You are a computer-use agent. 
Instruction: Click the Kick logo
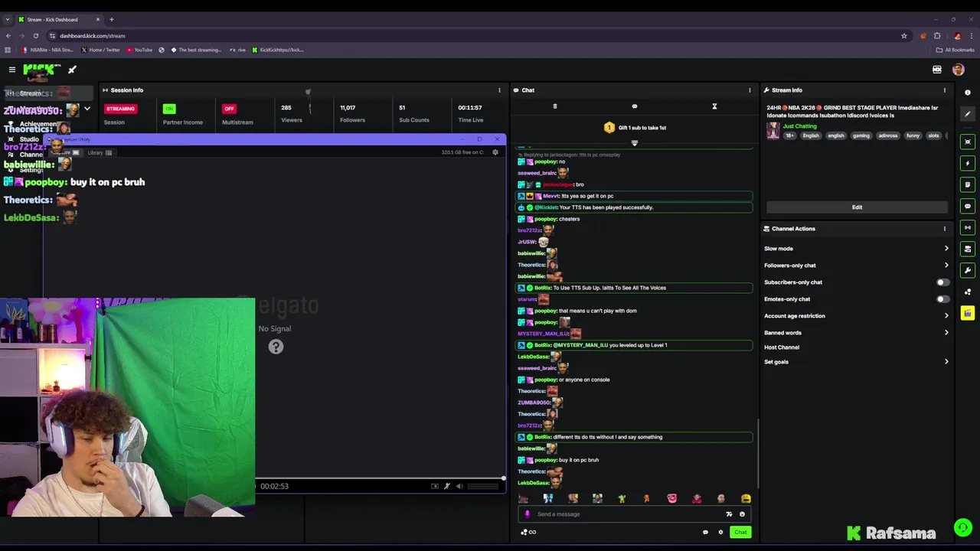tap(41, 70)
